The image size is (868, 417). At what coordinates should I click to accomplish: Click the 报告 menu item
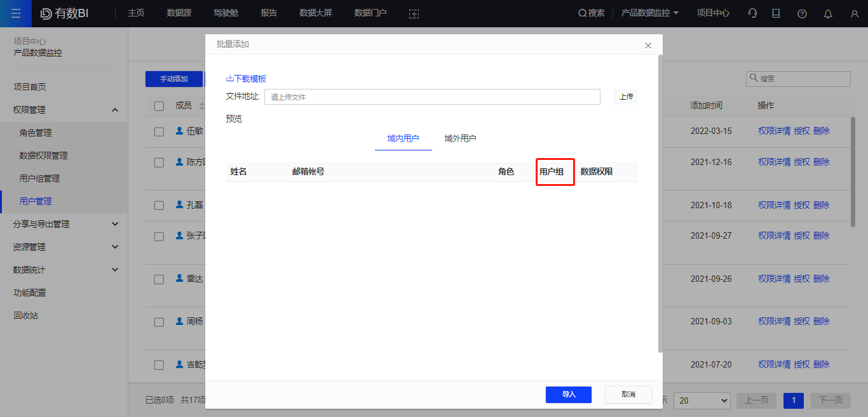click(269, 13)
